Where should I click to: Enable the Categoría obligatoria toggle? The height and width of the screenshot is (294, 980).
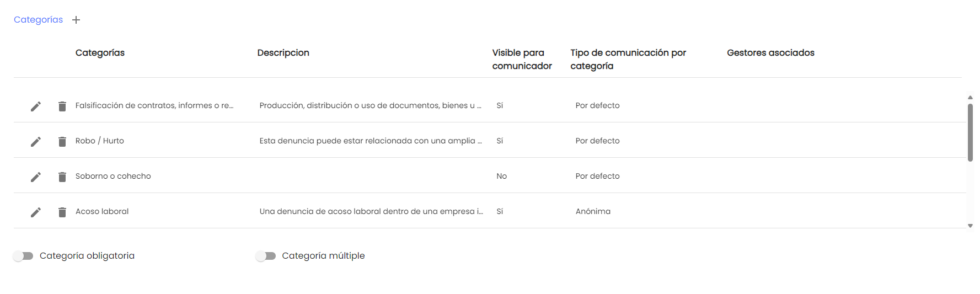tap(23, 256)
